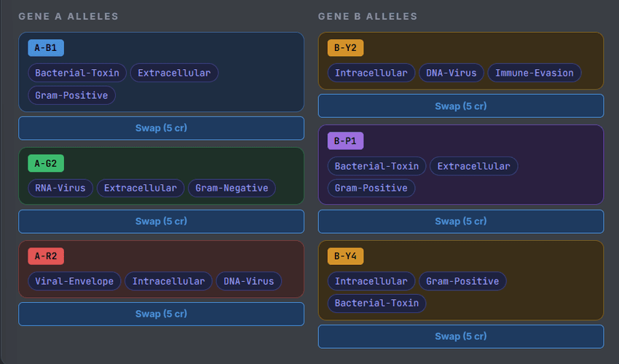Click Gram-Negative tag in A-G2 card
This screenshot has width=619, height=364.
pyautogui.click(x=232, y=188)
